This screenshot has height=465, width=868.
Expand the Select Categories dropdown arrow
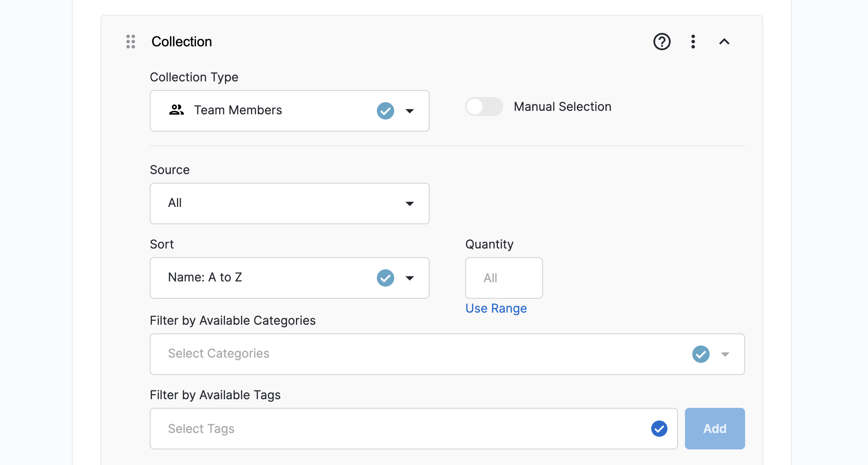coord(725,354)
